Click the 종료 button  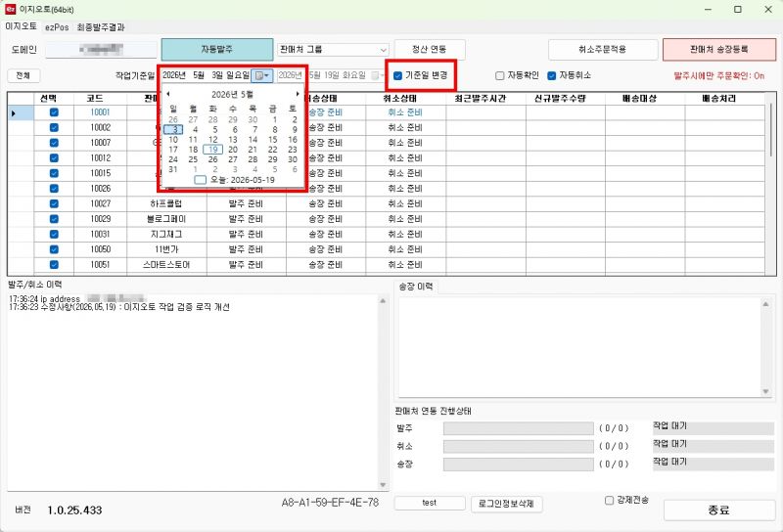coord(719,510)
